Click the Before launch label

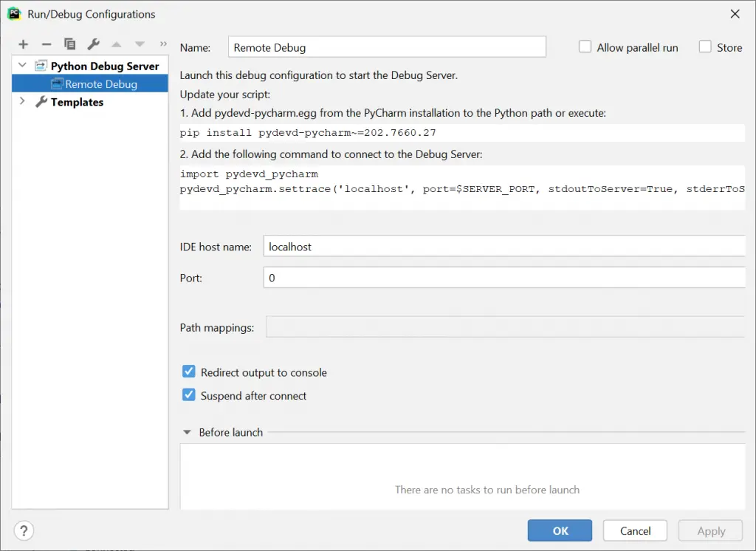(231, 432)
